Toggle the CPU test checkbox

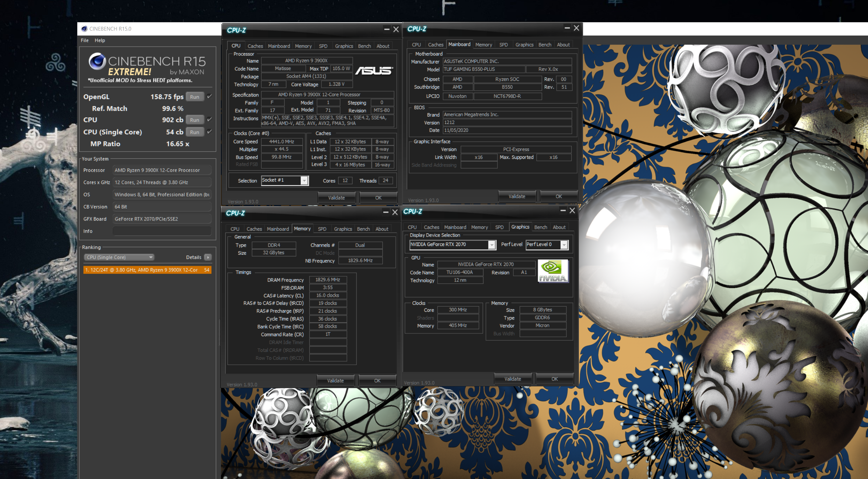tap(209, 119)
